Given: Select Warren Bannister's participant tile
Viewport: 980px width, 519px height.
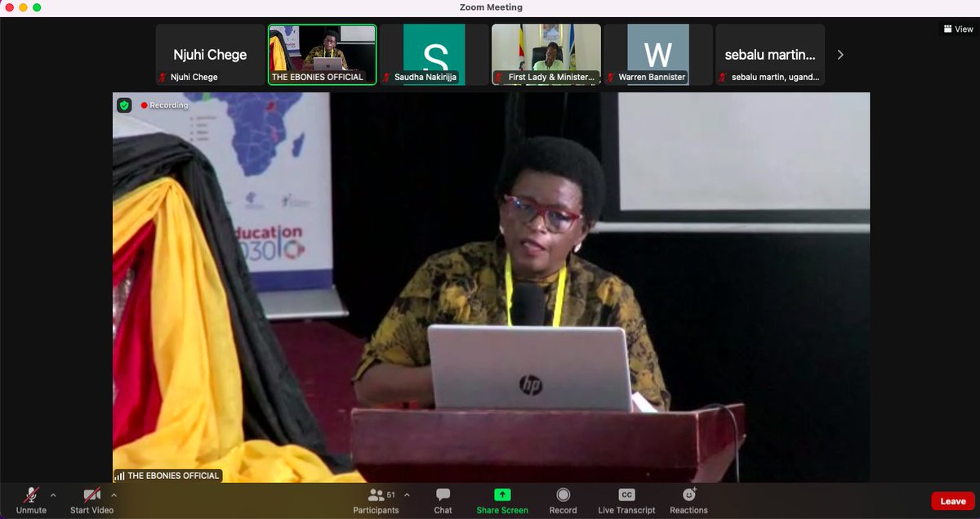Looking at the screenshot, I should point(657,54).
